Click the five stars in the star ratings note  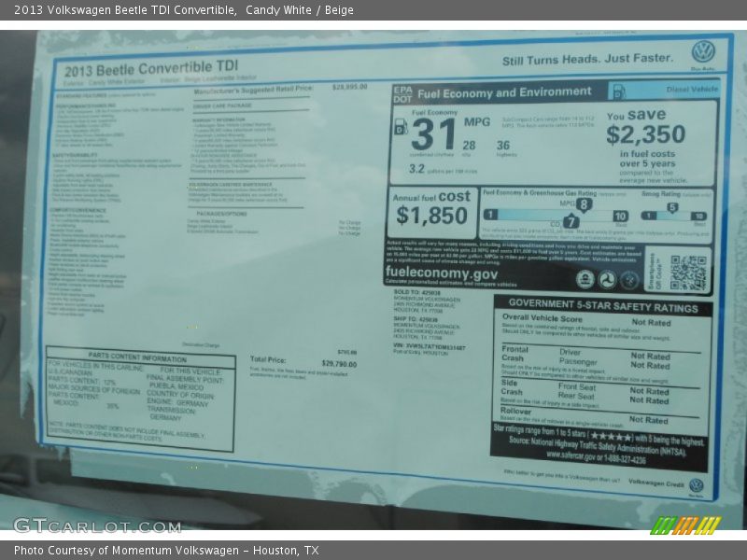point(612,436)
